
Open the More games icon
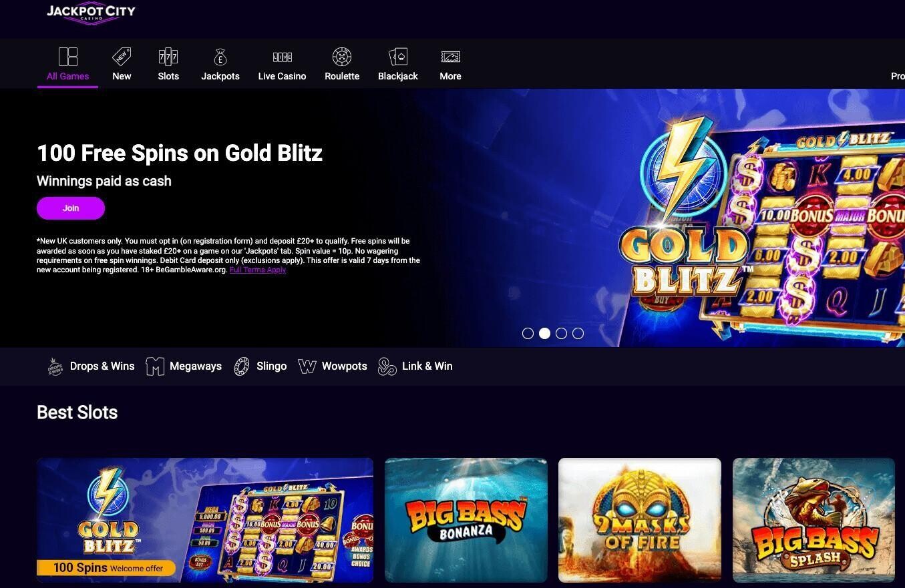451,57
